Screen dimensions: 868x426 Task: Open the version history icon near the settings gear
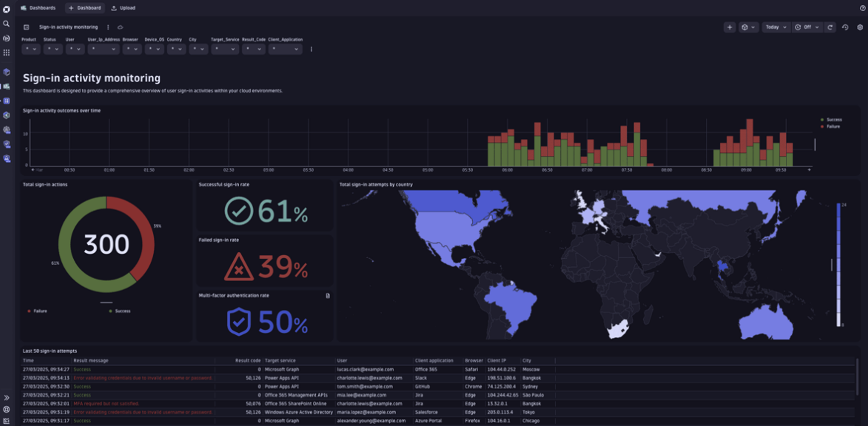click(845, 28)
